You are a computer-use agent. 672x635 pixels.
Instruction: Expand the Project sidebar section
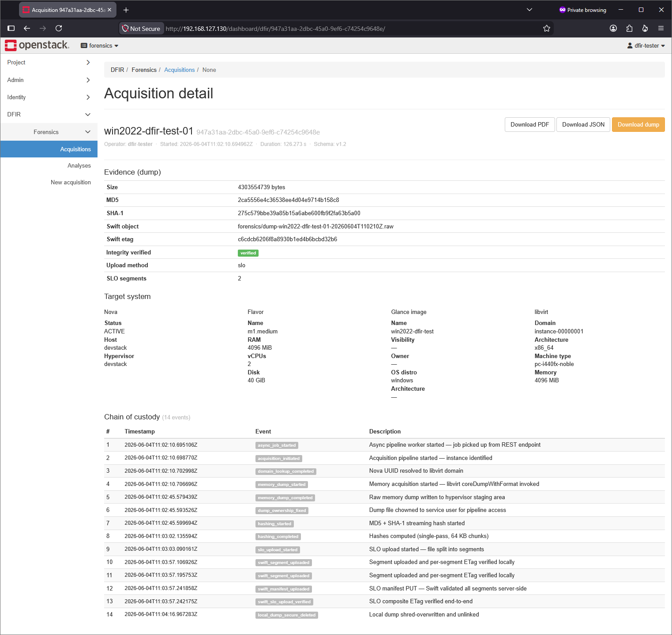(x=49, y=62)
